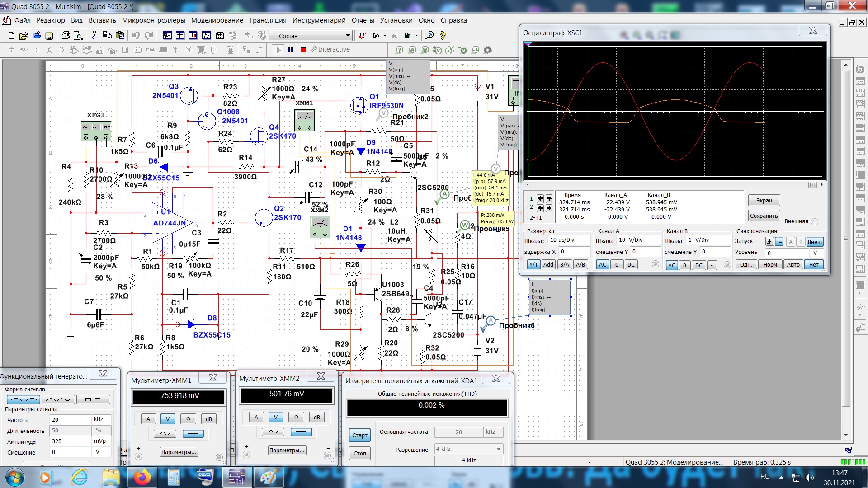Click the volume icon in system tray
This screenshot has height=488, width=868.
click(x=809, y=477)
